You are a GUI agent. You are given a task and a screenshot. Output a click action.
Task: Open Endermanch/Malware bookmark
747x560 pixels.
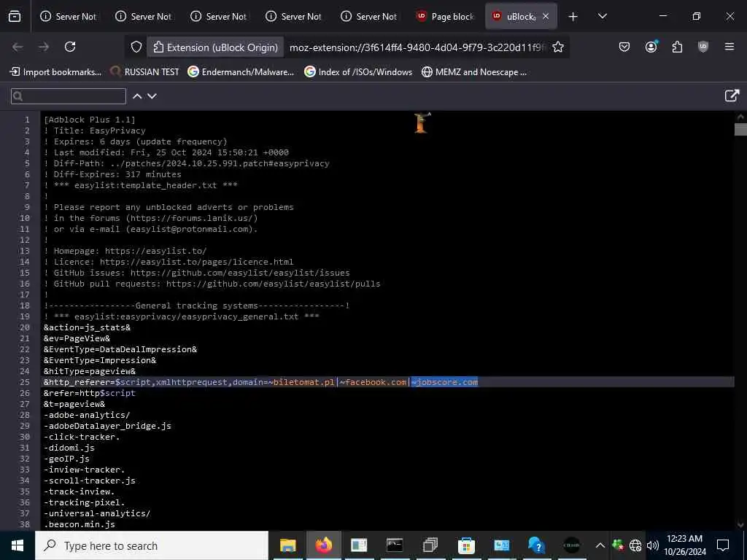241,72
